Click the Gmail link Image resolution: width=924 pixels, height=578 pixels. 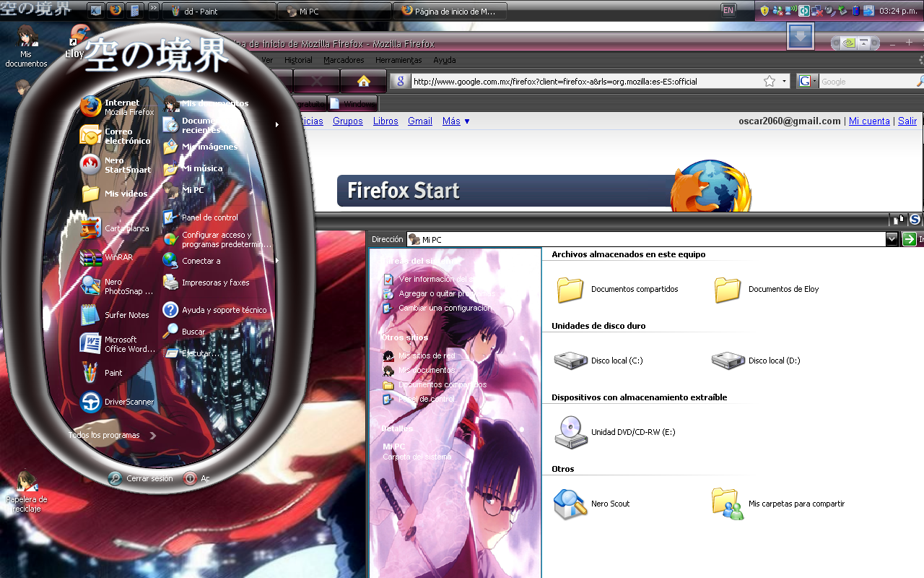pos(420,121)
